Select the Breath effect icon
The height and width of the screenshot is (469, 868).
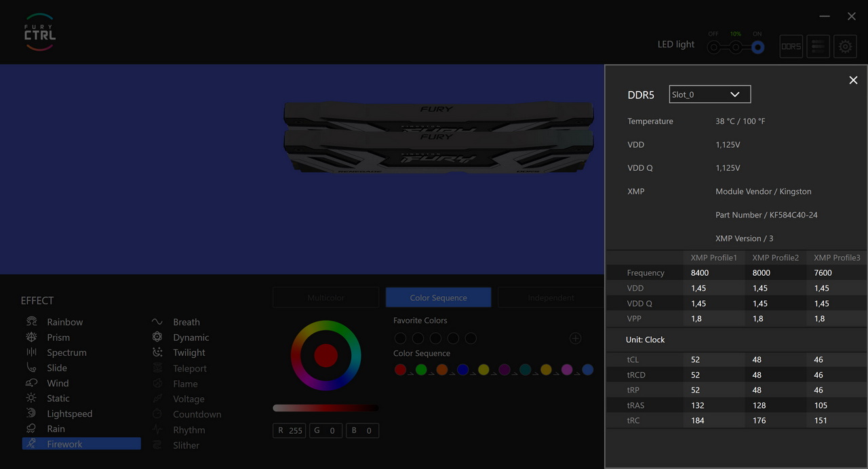point(157,322)
